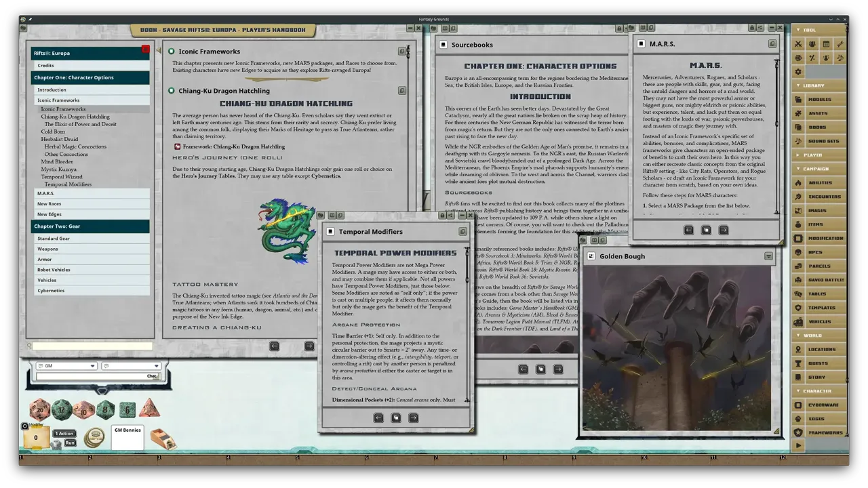Open the Tables list
Screen dimensions: 868x488
point(818,294)
